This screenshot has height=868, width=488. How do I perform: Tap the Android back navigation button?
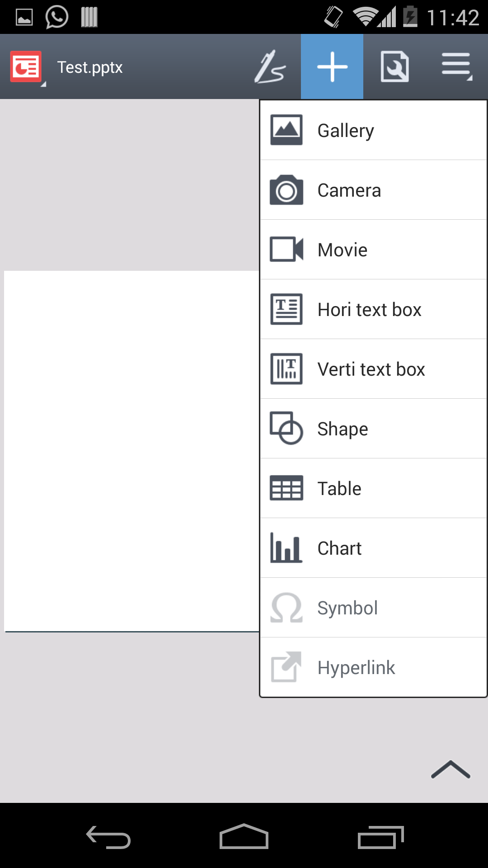point(108,837)
